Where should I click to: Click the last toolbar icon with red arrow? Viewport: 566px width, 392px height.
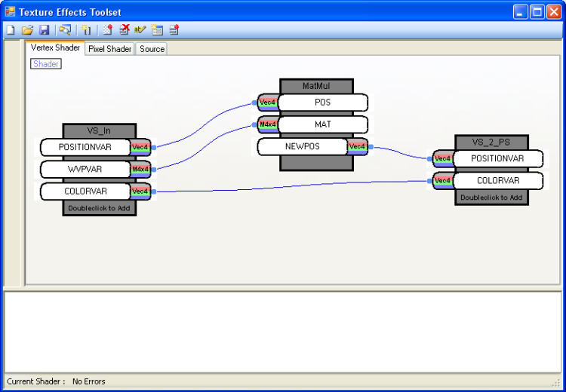(x=174, y=30)
